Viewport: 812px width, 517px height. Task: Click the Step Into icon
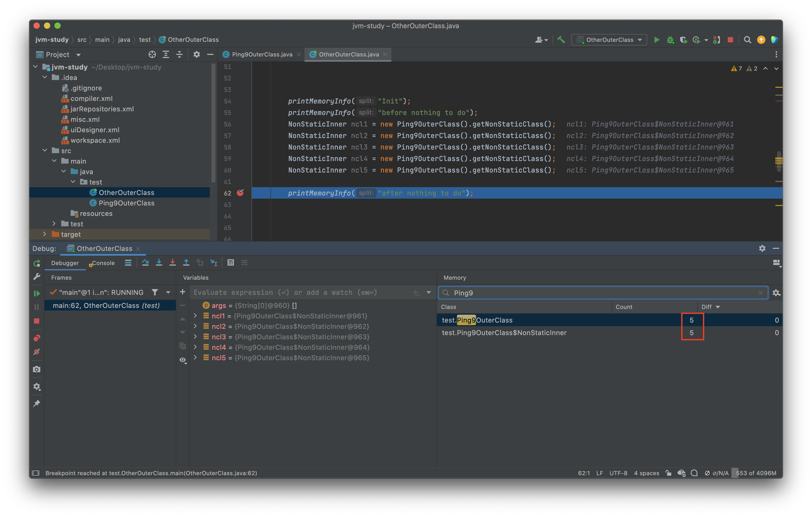coord(159,262)
